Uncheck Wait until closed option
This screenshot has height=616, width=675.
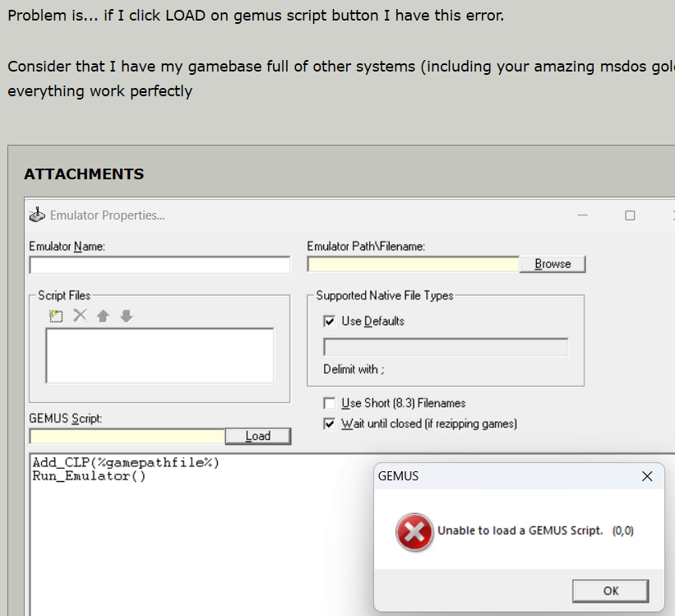(x=330, y=424)
